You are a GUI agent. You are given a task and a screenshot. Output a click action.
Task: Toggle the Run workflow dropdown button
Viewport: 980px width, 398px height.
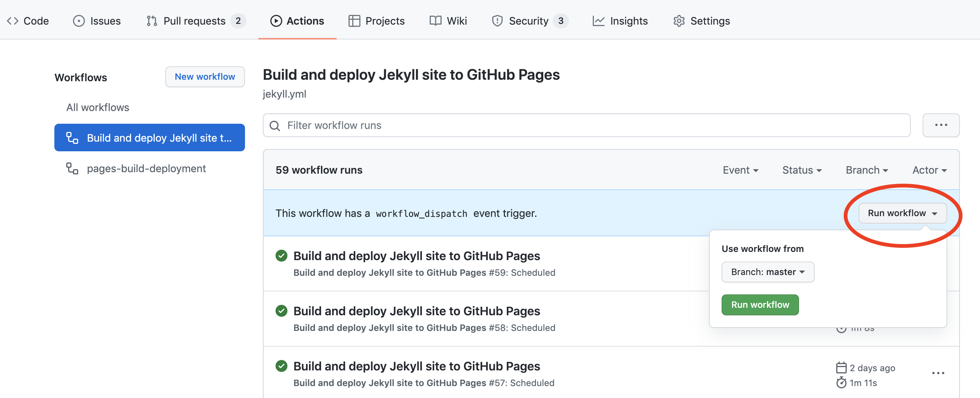tap(903, 213)
